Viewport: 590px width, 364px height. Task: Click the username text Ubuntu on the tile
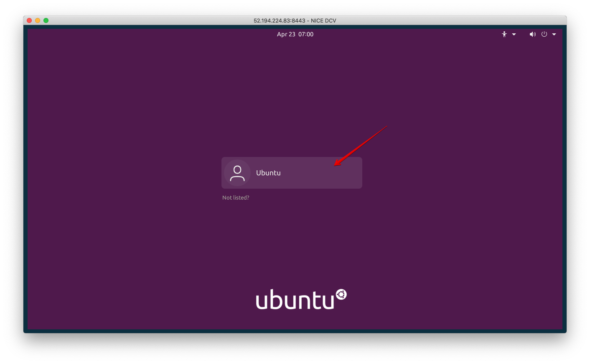coord(268,172)
